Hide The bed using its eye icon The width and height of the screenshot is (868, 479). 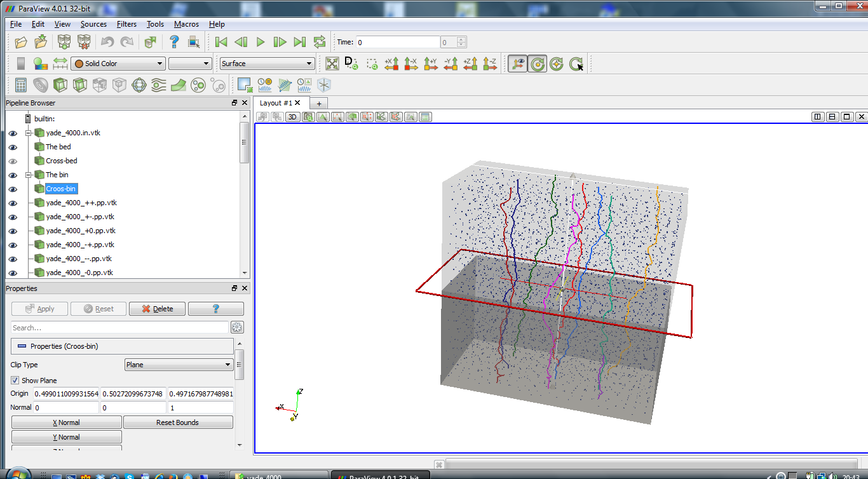point(13,147)
